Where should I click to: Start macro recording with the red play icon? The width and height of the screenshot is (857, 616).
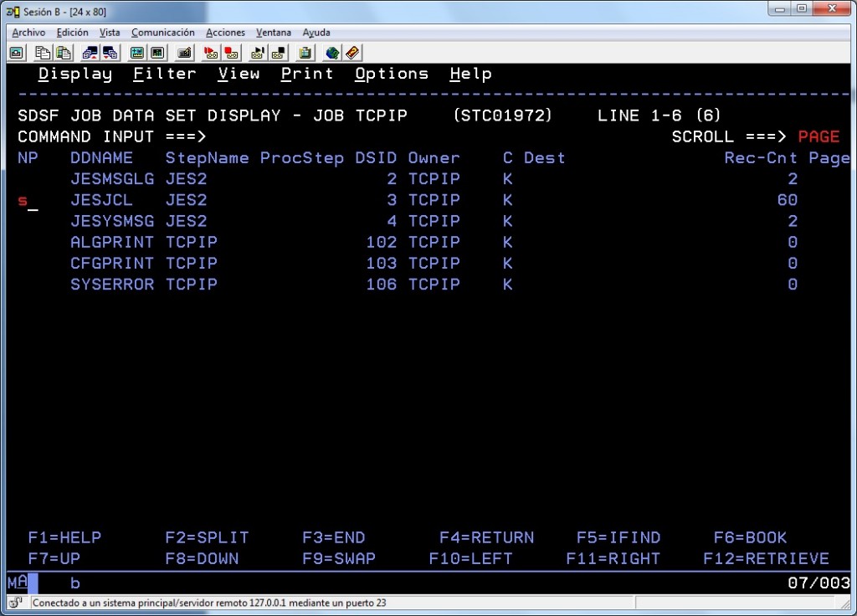(210, 53)
